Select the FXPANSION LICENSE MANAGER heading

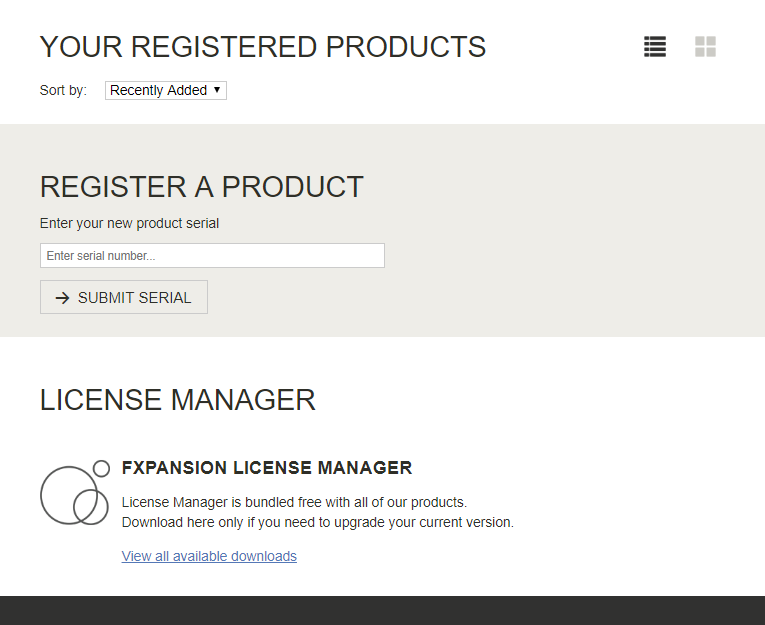click(267, 467)
